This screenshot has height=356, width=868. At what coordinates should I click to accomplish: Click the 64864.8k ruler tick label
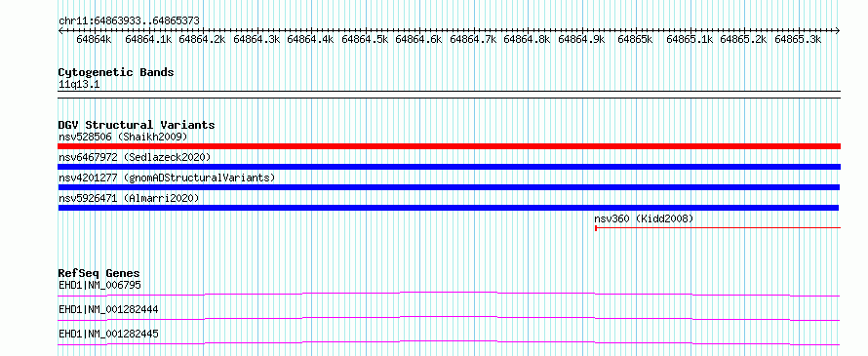(x=527, y=39)
